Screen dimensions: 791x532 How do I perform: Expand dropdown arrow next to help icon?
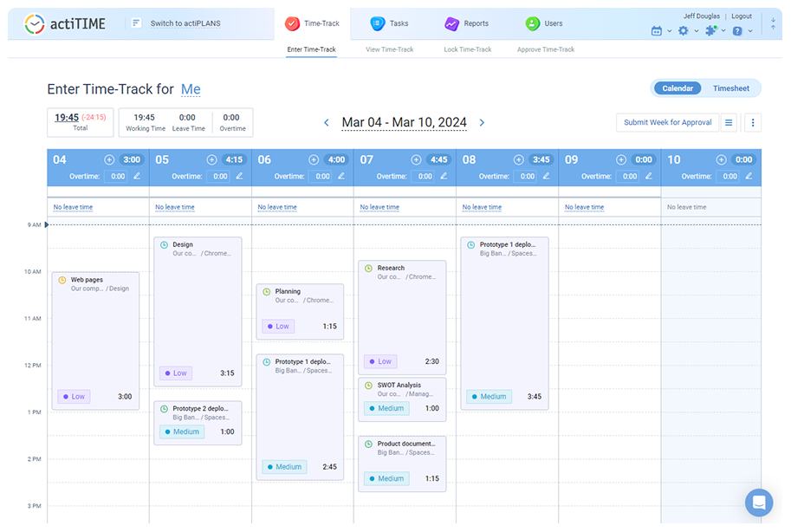(x=749, y=31)
